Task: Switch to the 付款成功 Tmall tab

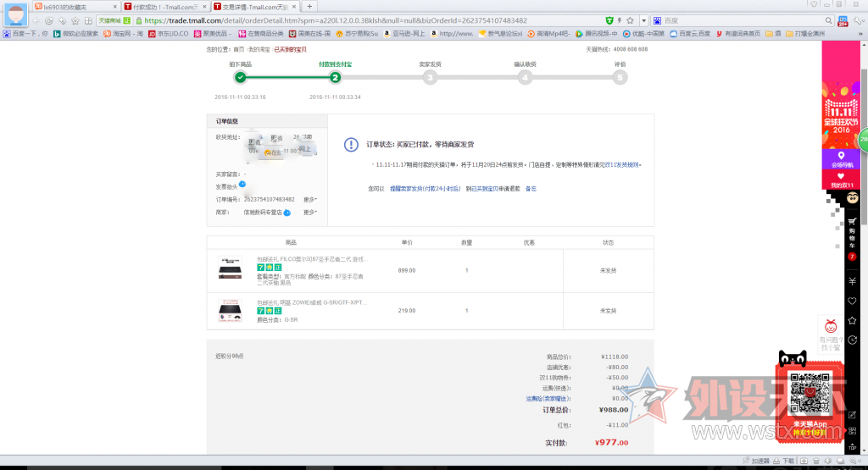Action: coord(165,7)
